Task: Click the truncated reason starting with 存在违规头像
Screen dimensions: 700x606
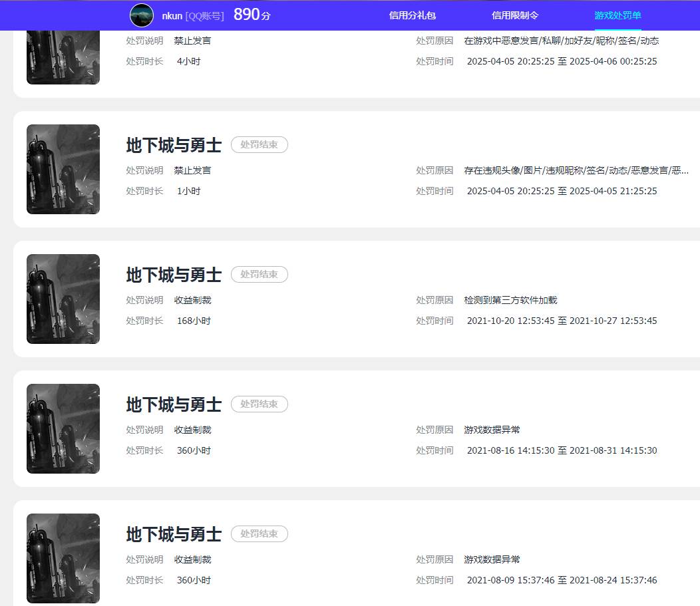Action: coord(576,170)
